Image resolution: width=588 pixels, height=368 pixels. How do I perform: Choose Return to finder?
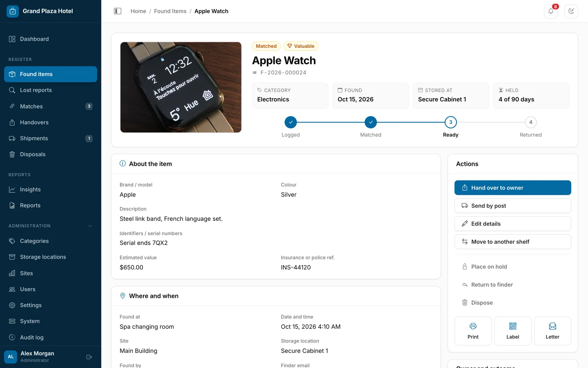[x=513, y=285]
